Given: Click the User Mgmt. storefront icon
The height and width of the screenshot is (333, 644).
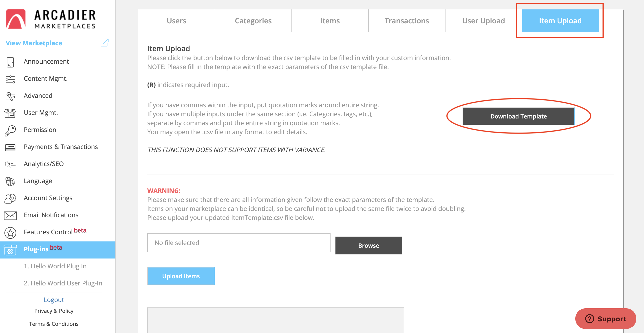Looking at the screenshot, I should [x=10, y=113].
